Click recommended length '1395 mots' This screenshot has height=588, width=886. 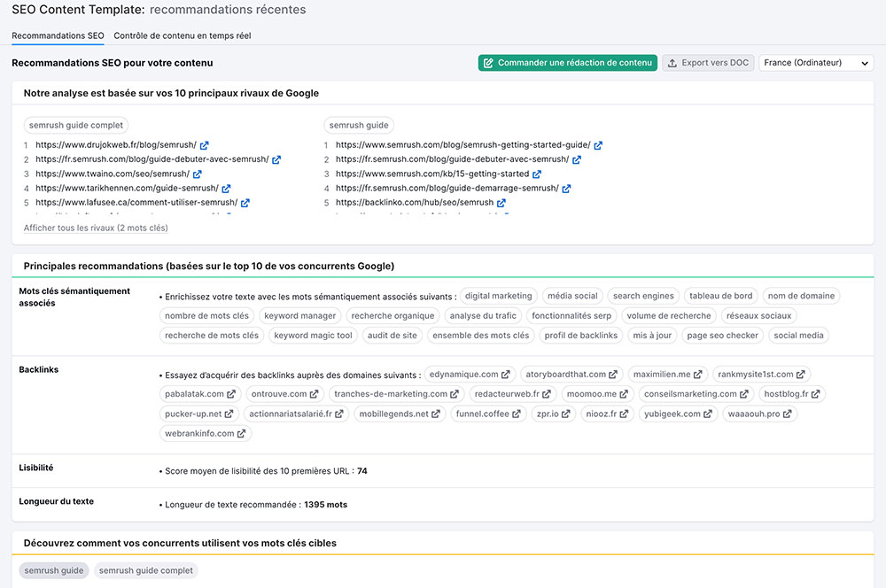click(325, 505)
